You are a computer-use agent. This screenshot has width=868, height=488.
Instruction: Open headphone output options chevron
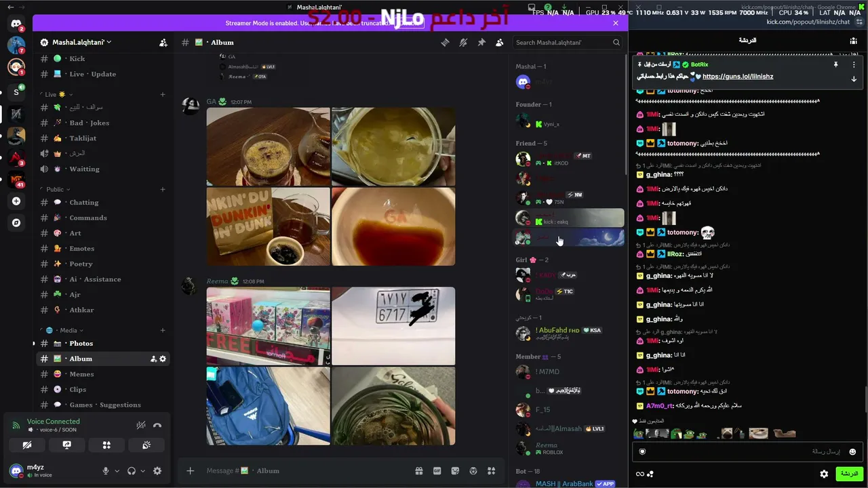tap(142, 471)
